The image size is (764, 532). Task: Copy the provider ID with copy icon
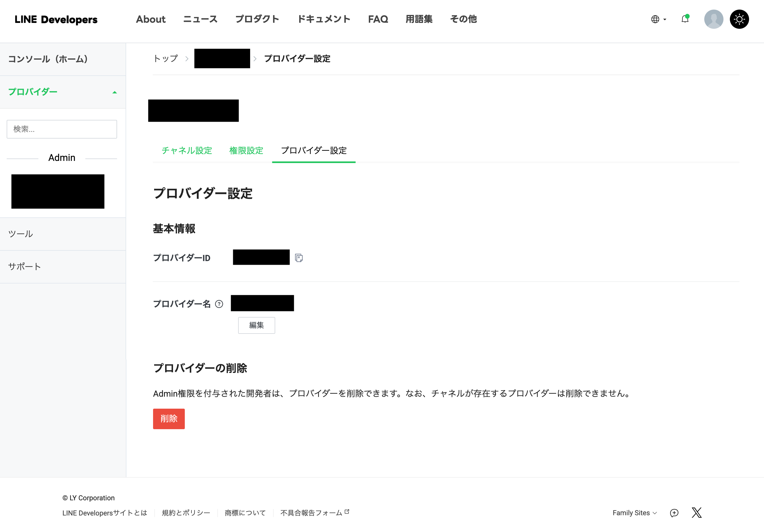tap(299, 258)
